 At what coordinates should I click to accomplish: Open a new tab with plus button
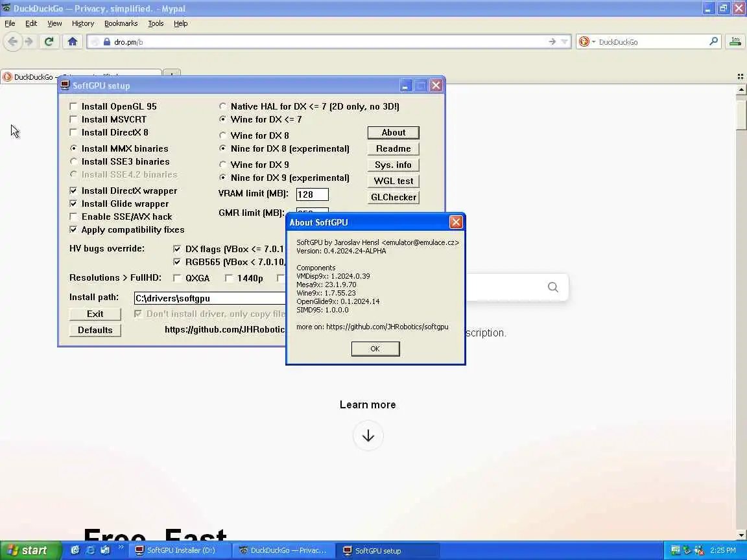coord(172,73)
